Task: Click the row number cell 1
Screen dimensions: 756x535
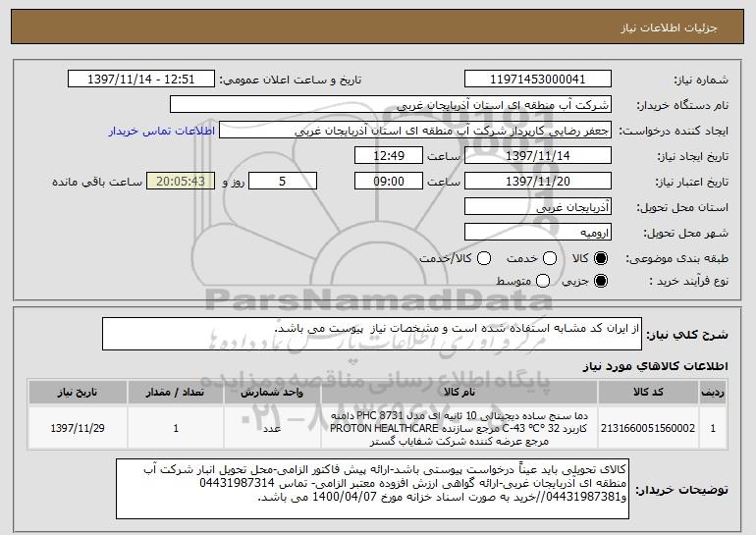Action: 713,428
